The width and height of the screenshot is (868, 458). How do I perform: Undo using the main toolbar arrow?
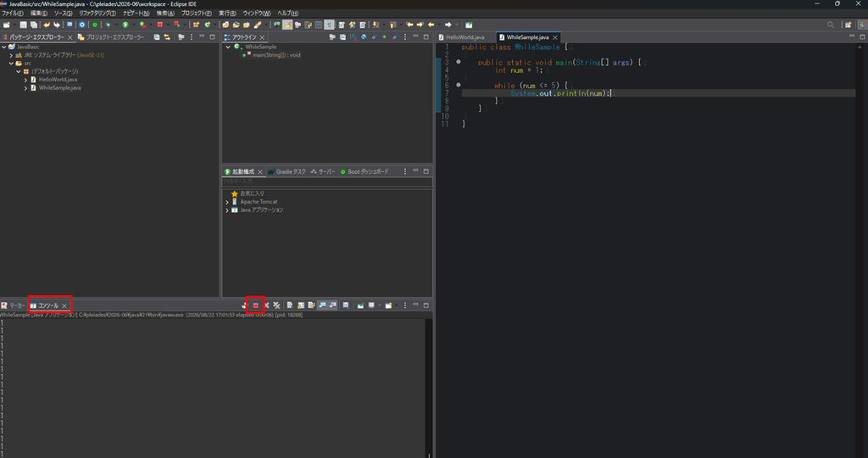[x=47, y=25]
